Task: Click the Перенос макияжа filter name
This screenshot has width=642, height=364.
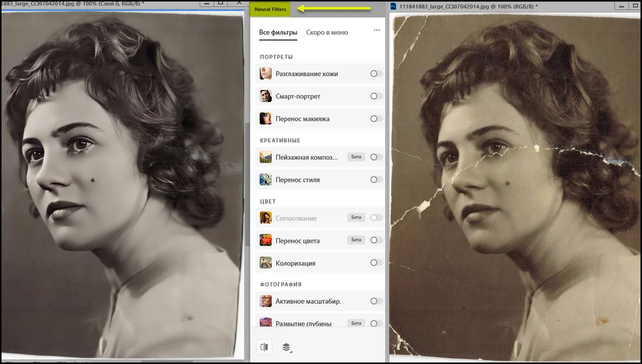Action: tap(302, 119)
